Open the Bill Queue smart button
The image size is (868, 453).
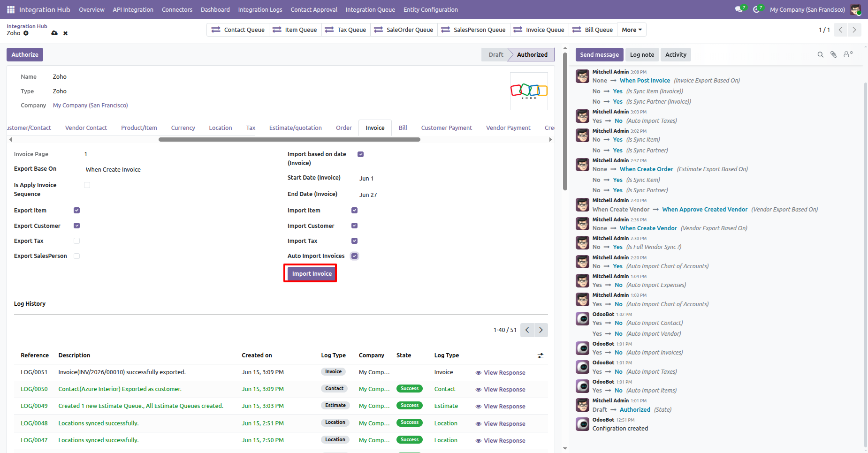[x=593, y=30]
